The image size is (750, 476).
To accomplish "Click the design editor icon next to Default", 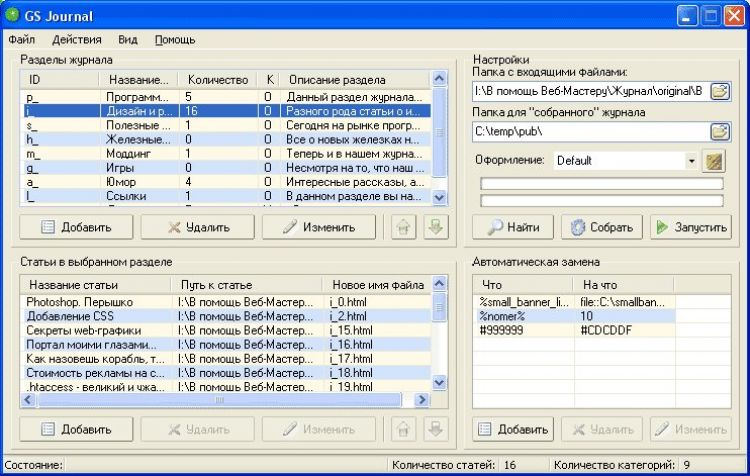I will click(714, 161).
